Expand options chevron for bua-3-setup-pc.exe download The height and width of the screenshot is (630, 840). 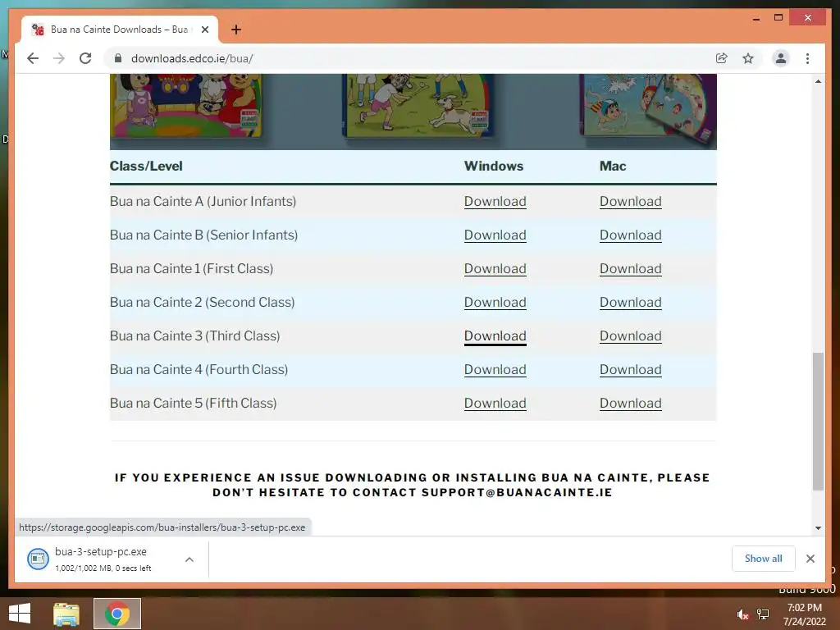click(x=189, y=559)
